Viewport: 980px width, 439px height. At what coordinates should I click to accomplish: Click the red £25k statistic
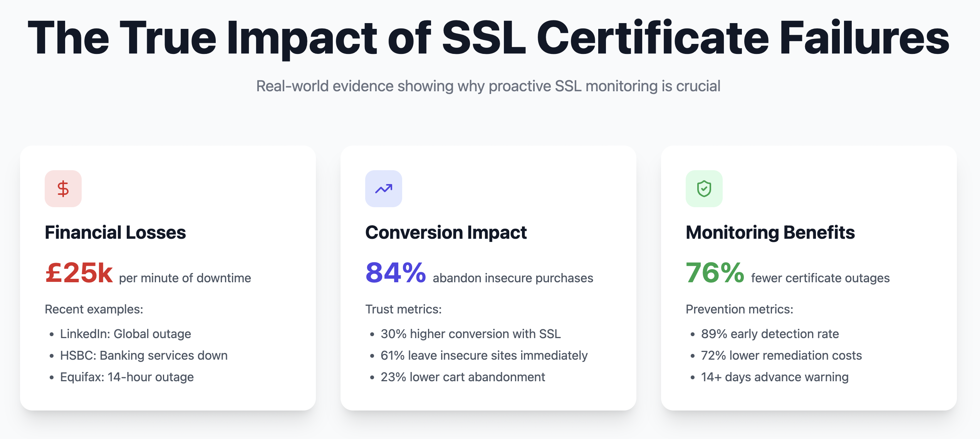pyautogui.click(x=79, y=273)
